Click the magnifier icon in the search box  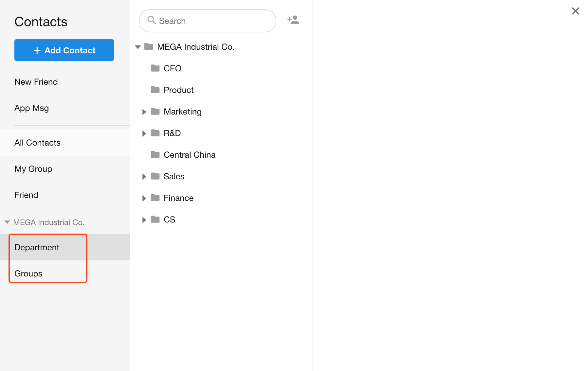pos(151,20)
